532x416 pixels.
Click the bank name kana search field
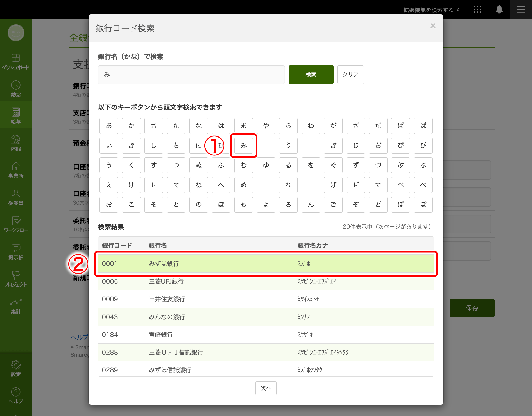(191, 75)
